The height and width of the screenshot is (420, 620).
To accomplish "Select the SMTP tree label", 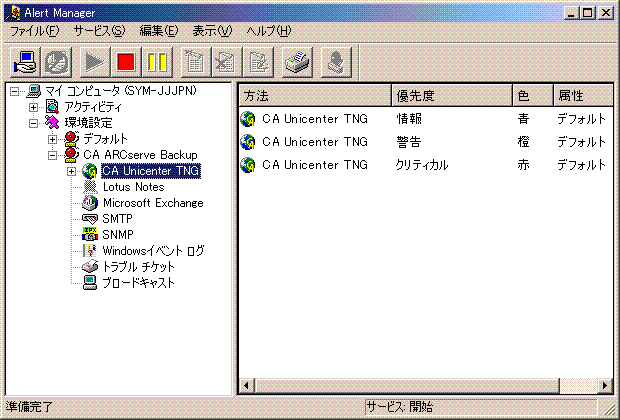I will point(117,219).
